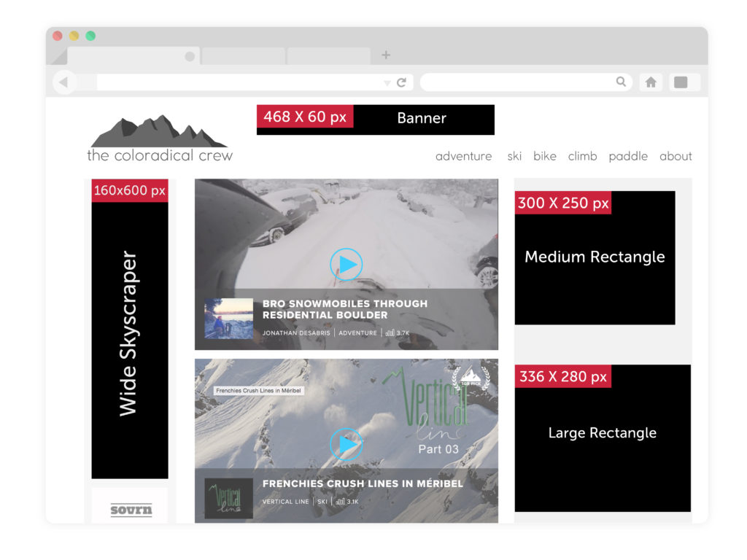Open a new tab with plus icon
The height and width of the screenshot is (560, 747).
point(386,55)
